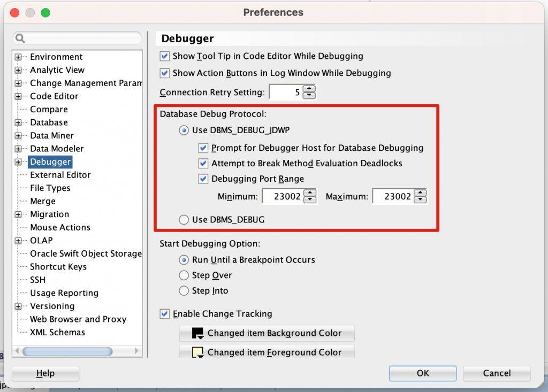Decrease Minimum debugging port value
This screenshot has height=392, width=548.
310,199
